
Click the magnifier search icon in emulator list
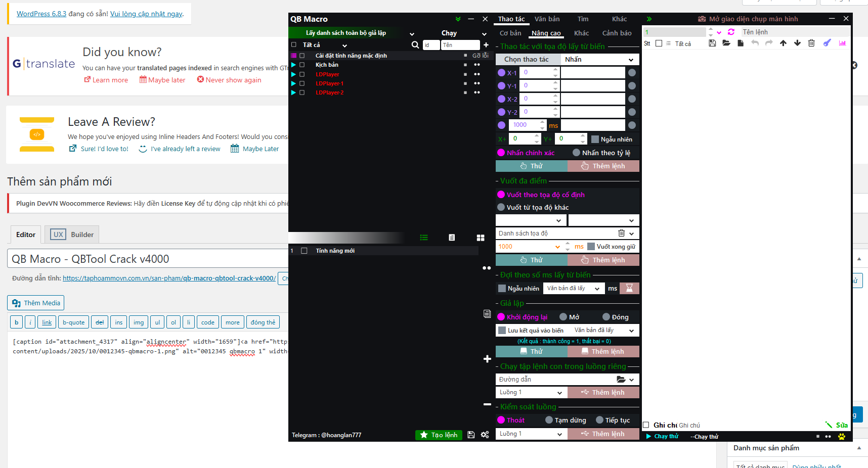415,45
